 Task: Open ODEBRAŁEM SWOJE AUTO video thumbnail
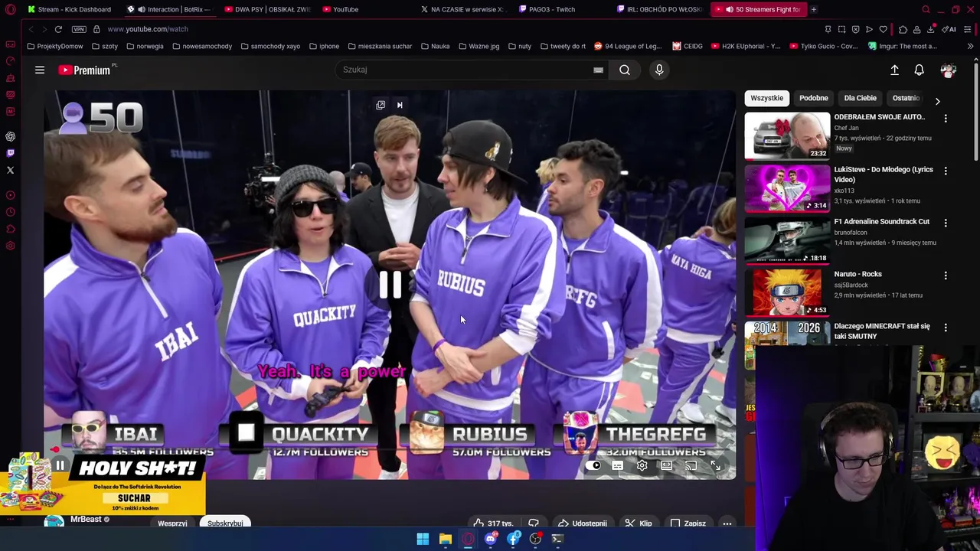click(787, 135)
